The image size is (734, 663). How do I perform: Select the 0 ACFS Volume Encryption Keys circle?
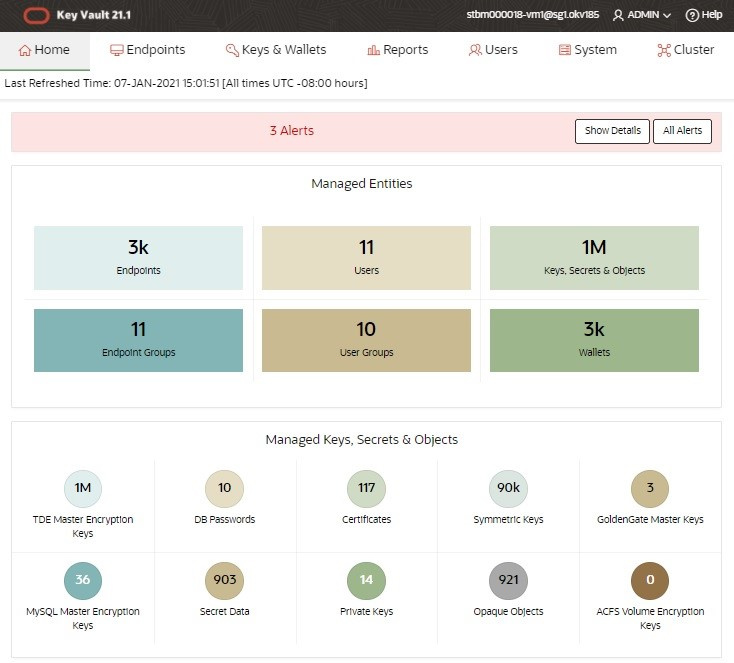tap(650, 580)
